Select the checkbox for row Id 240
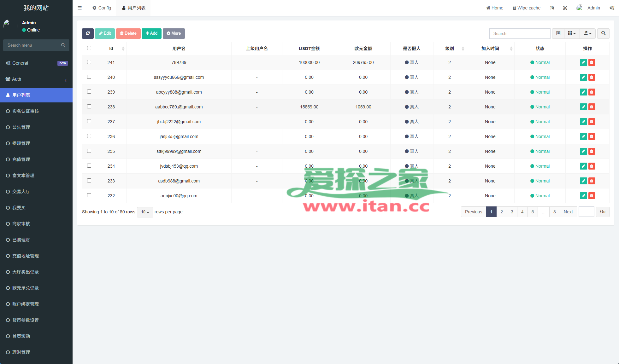 tap(89, 77)
